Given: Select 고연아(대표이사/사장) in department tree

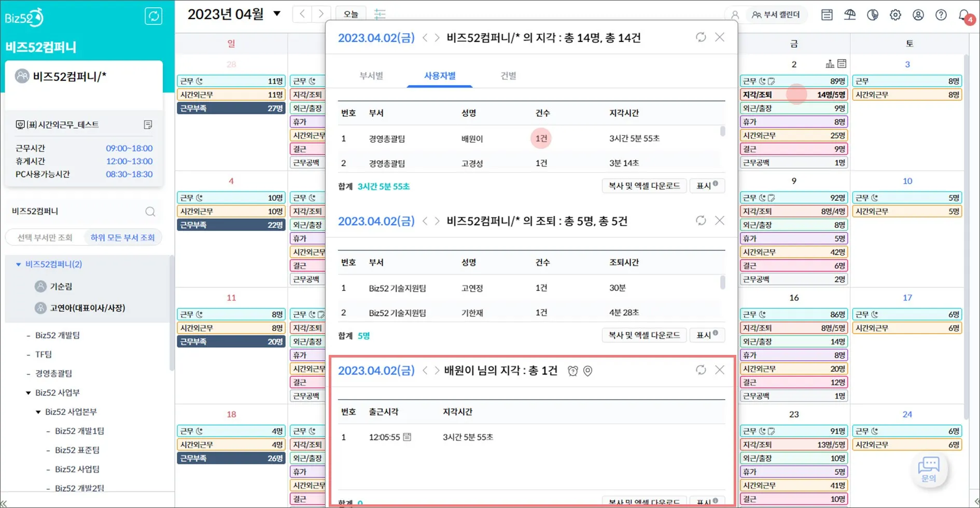Looking at the screenshot, I should click(88, 308).
